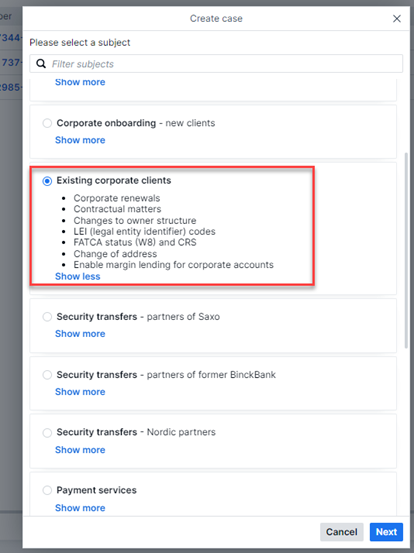This screenshot has height=553, width=414.
Task: Click the Existing corporate clients title text
Action: click(x=114, y=181)
